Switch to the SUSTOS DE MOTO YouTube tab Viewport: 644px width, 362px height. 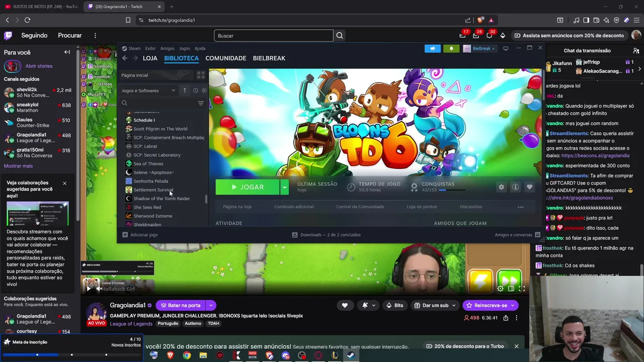[41, 7]
